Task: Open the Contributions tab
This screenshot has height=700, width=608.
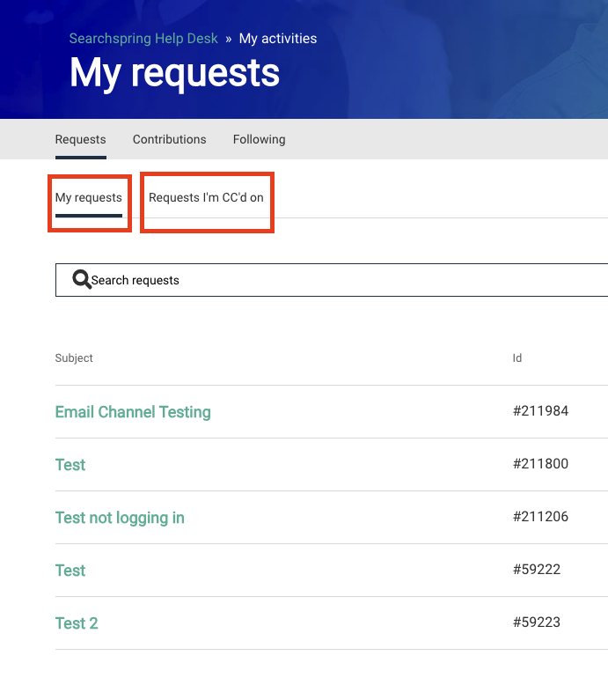Action: point(169,139)
